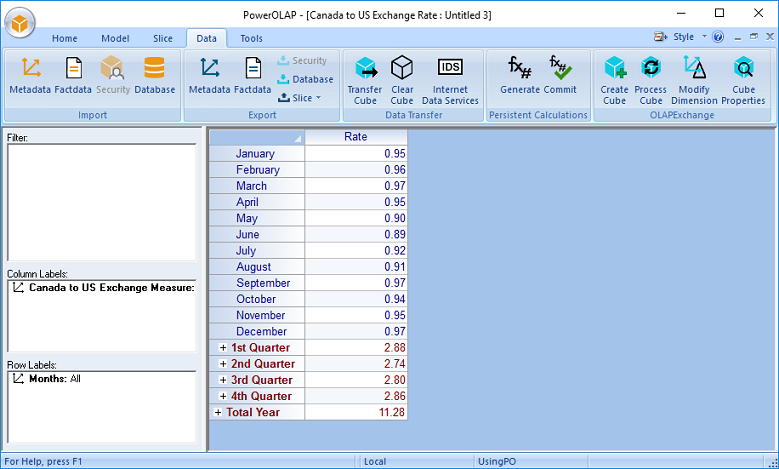Expand the Total Year row
Image resolution: width=779 pixels, height=469 pixels.
tap(218, 412)
